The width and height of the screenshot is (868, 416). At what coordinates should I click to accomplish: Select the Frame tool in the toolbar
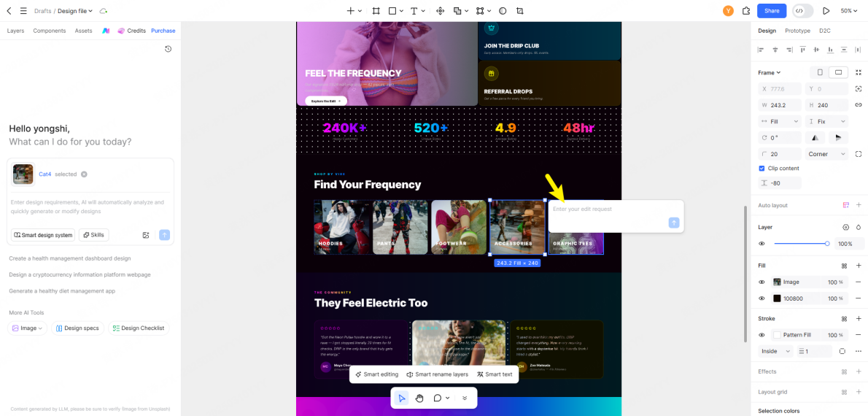[x=376, y=10]
